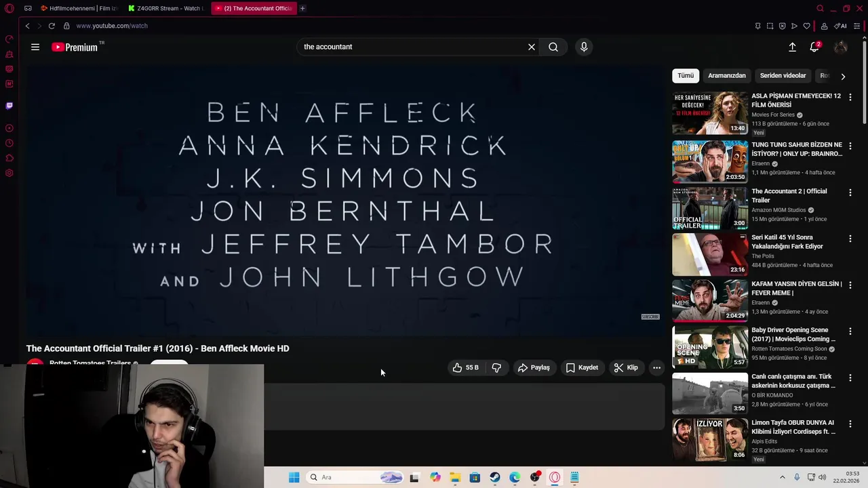
Task: Add page to bookmarks heart icon
Action: coord(806,26)
